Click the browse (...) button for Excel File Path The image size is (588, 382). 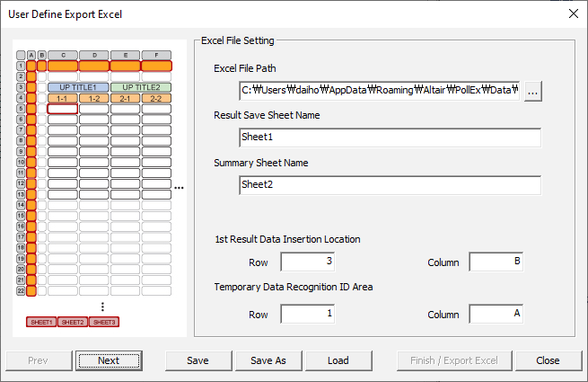533,91
